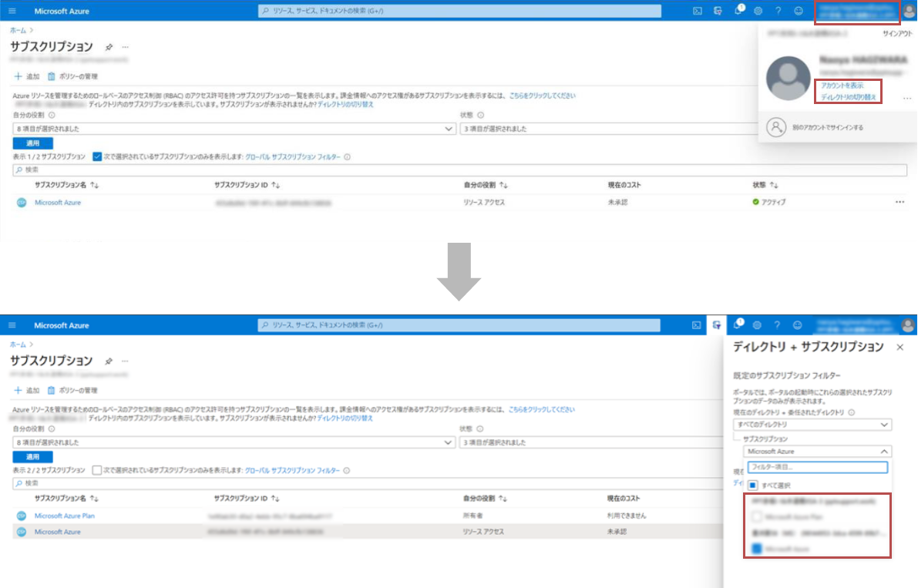Click the info icon beside upper 状態 filter

(481, 116)
